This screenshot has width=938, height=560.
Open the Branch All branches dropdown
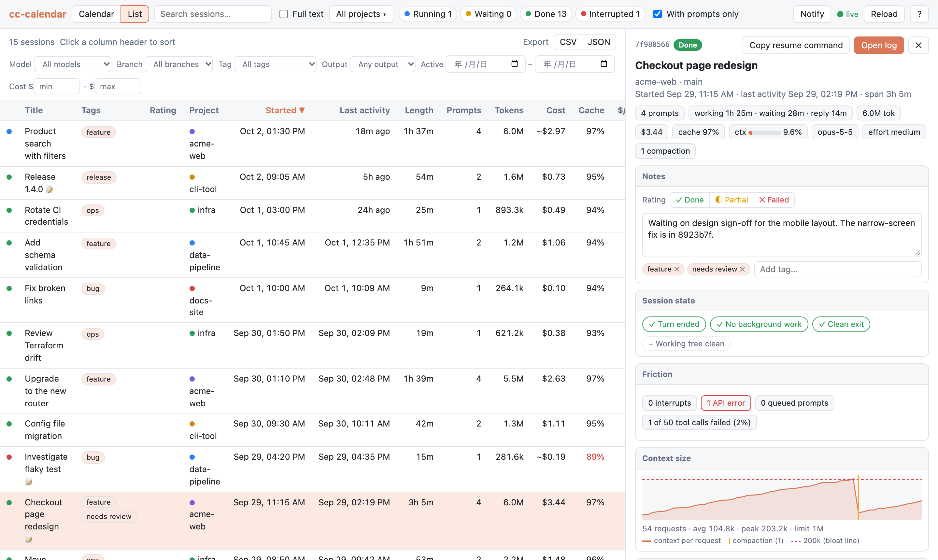pyautogui.click(x=179, y=64)
